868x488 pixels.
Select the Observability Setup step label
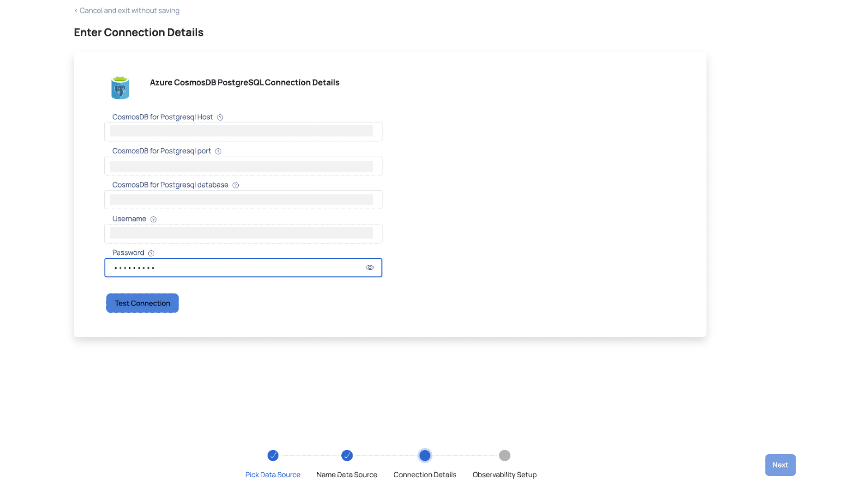coord(505,474)
